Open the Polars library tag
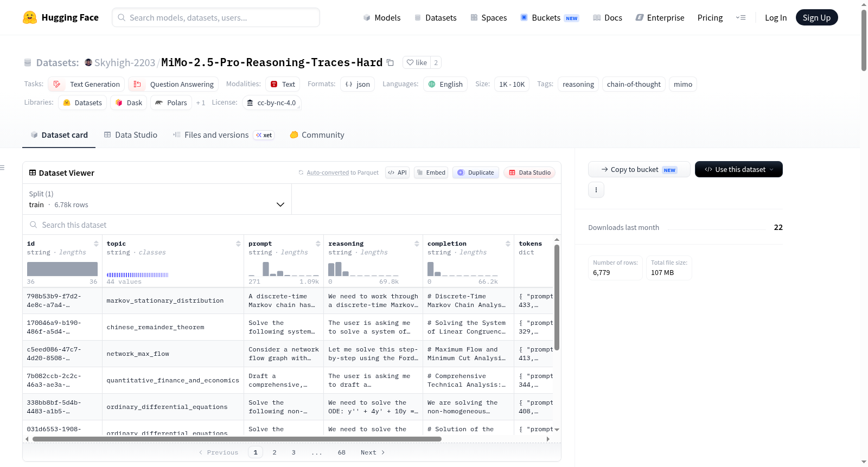Viewport: 868px width, 467px height. point(171,103)
